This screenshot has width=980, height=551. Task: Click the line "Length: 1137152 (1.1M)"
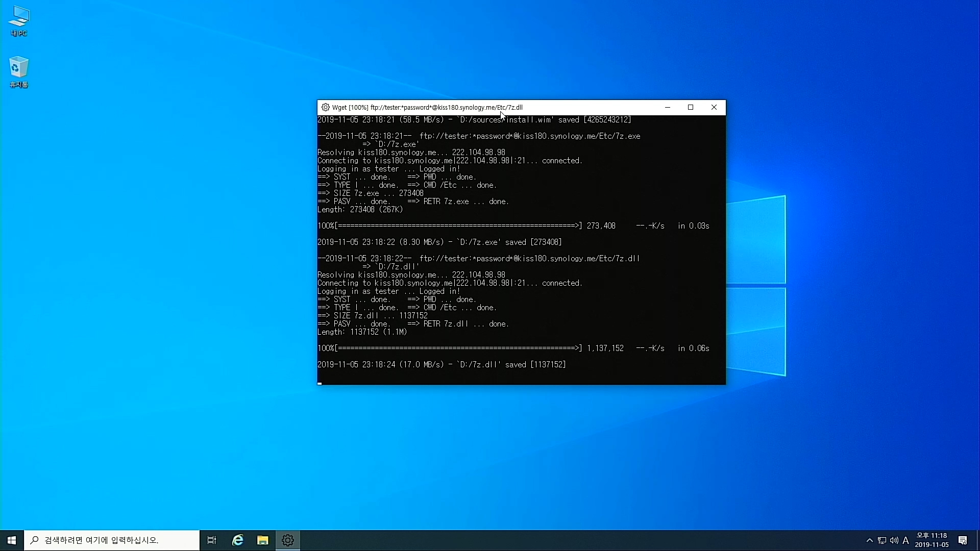tap(362, 332)
